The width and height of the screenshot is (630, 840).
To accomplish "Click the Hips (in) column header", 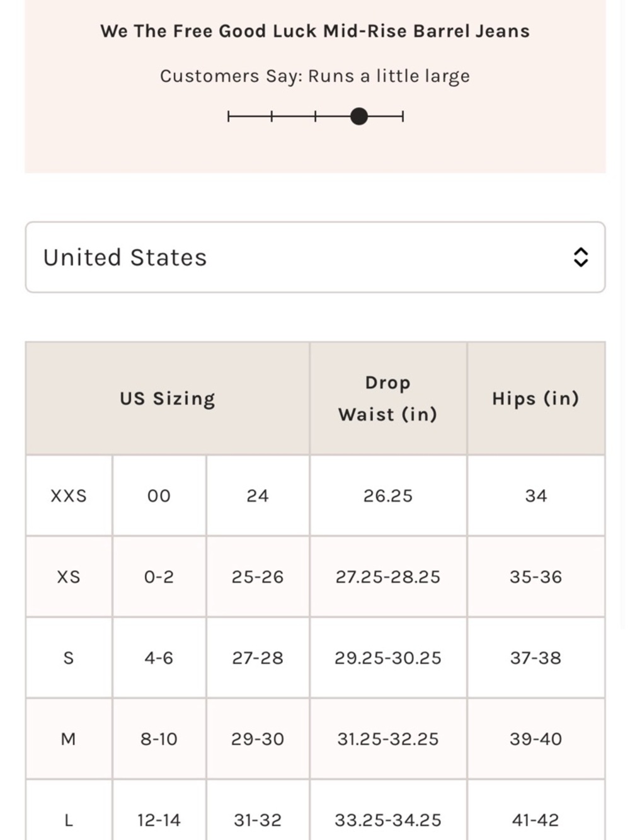I will [x=536, y=398].
